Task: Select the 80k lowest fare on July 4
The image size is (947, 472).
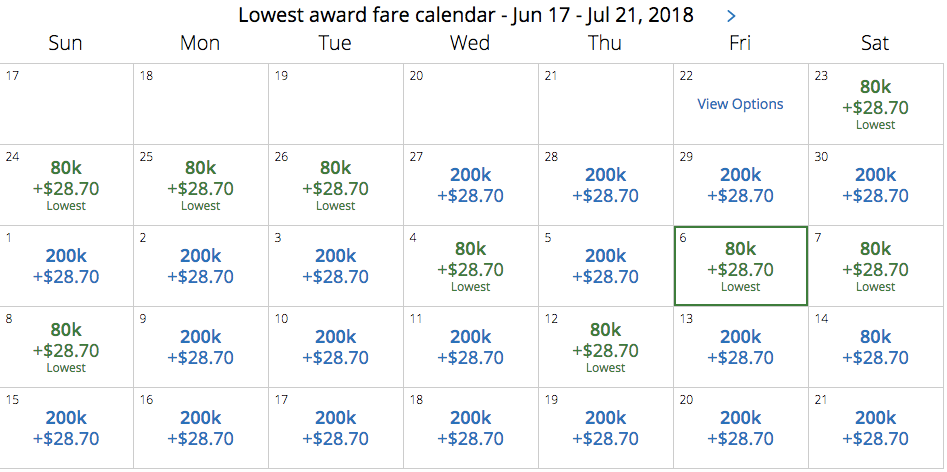Action: (x=470, y=266)
